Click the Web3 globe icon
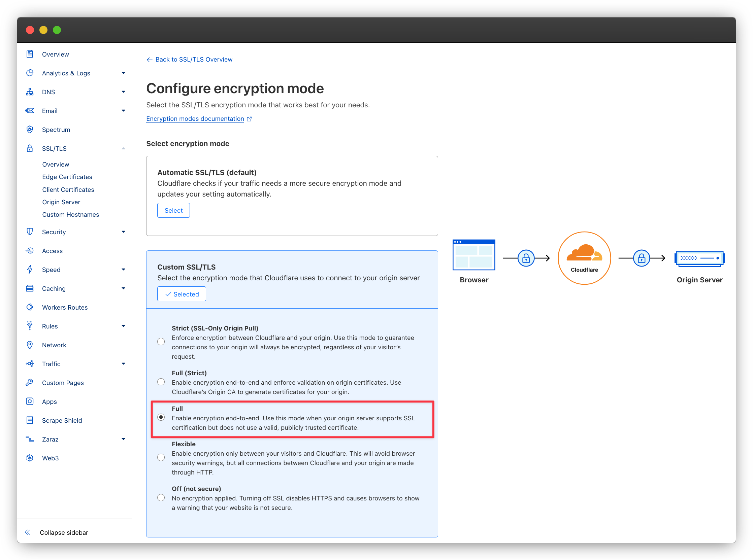This screenshot has height=560, width=753. pyautogui.click(x=30, y=458)
